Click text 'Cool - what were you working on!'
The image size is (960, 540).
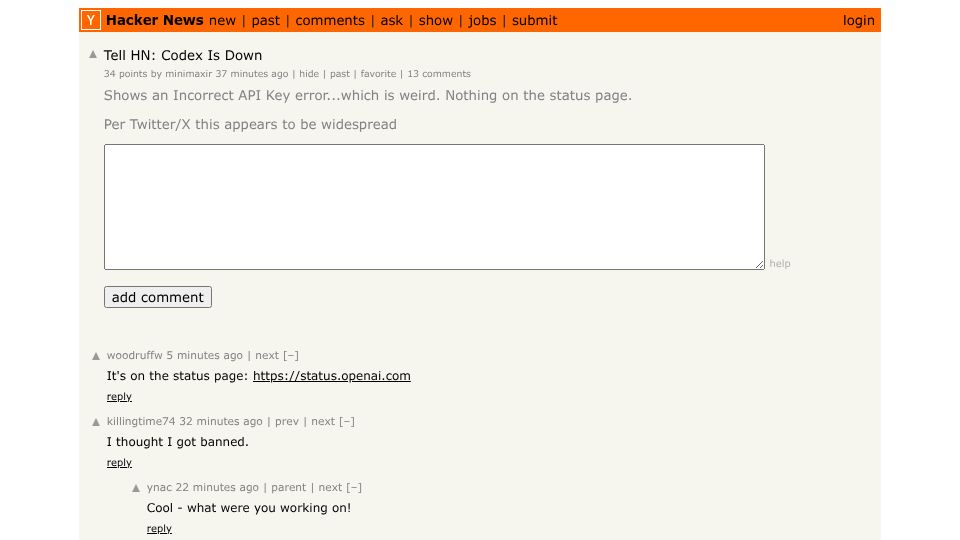(x=249, y=508)
